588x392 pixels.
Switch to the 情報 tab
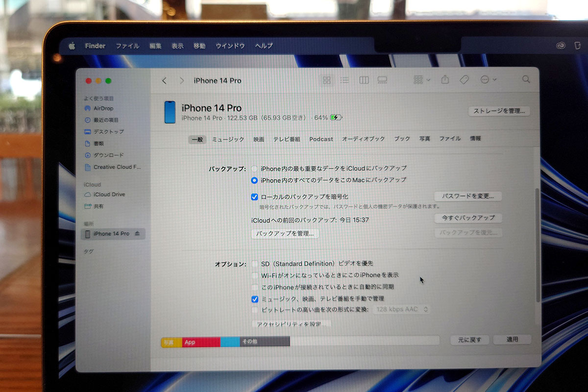click(475, 139)
